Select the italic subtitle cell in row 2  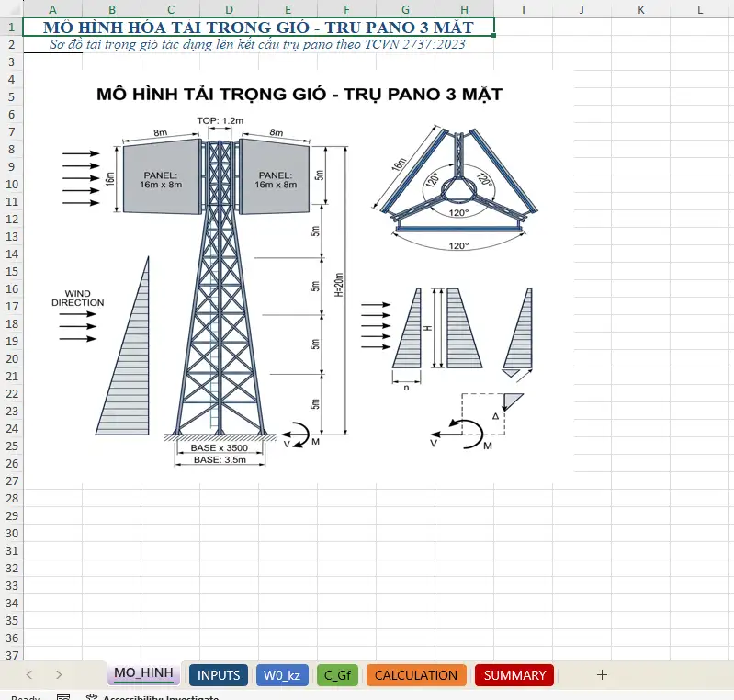258,44
